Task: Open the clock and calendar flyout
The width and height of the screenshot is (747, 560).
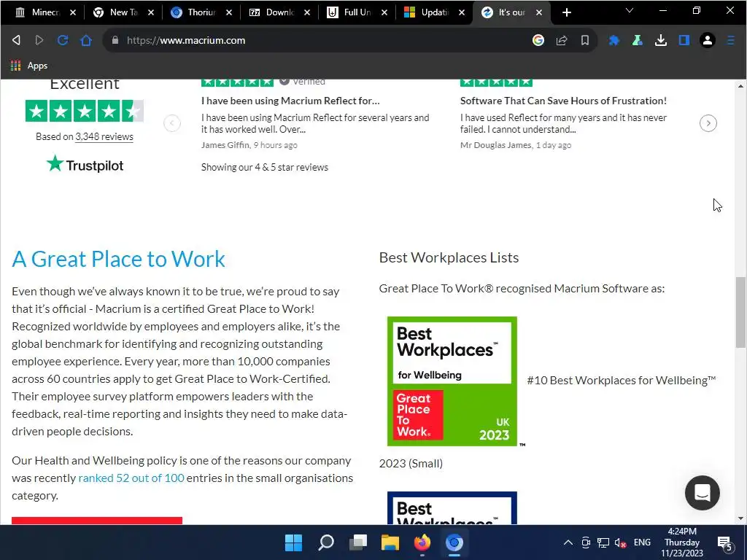Action: click(682, 542)
